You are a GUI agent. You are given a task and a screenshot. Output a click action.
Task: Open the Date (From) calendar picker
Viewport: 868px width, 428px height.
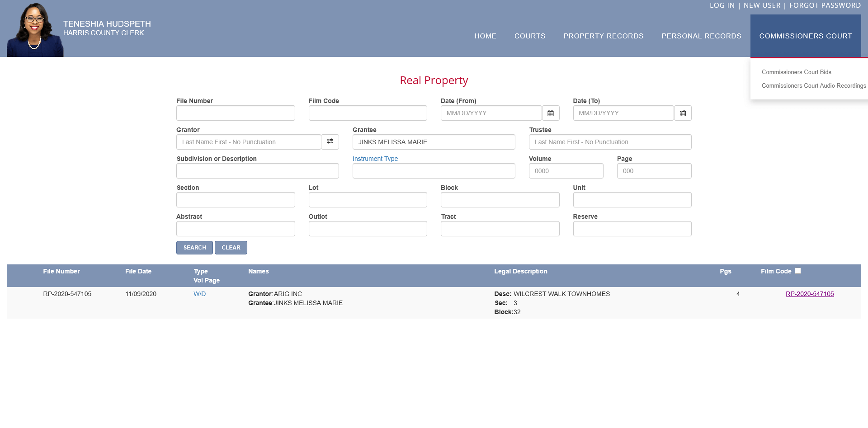(551, 113)
